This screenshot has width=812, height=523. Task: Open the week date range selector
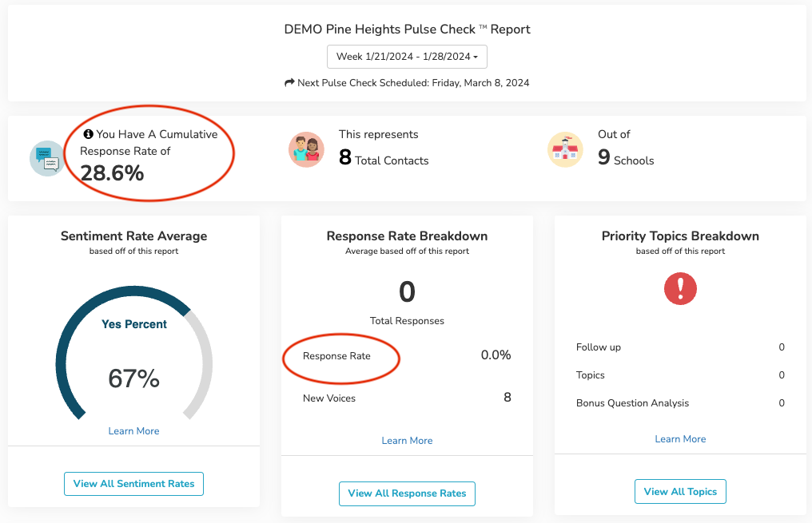tap(407, 57)
